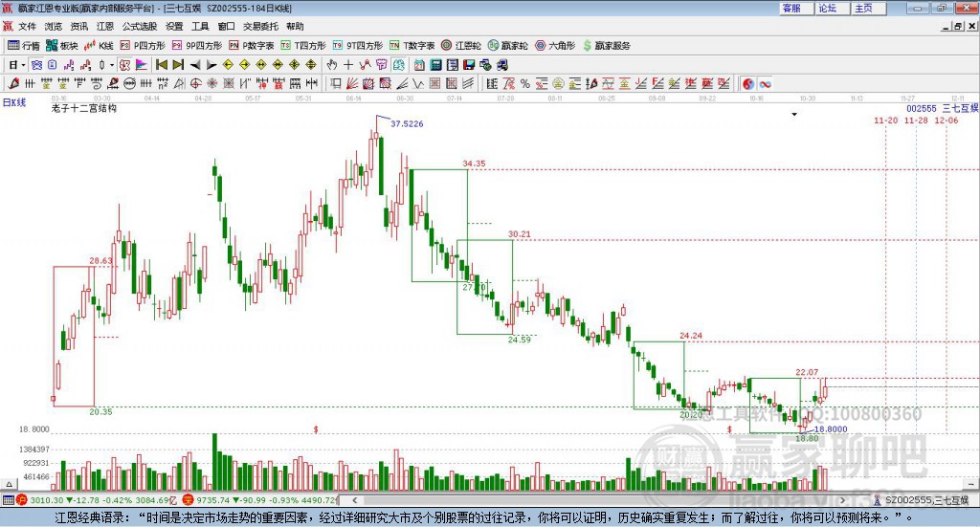Open the 行情 market quotes view

pyautogui.click(x=23, y=46)
